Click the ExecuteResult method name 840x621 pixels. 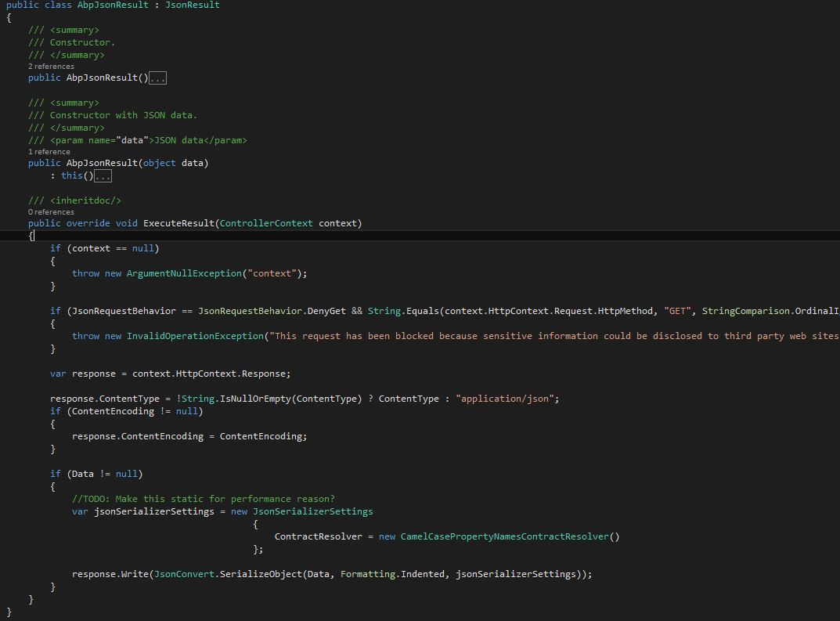[179, 223]
